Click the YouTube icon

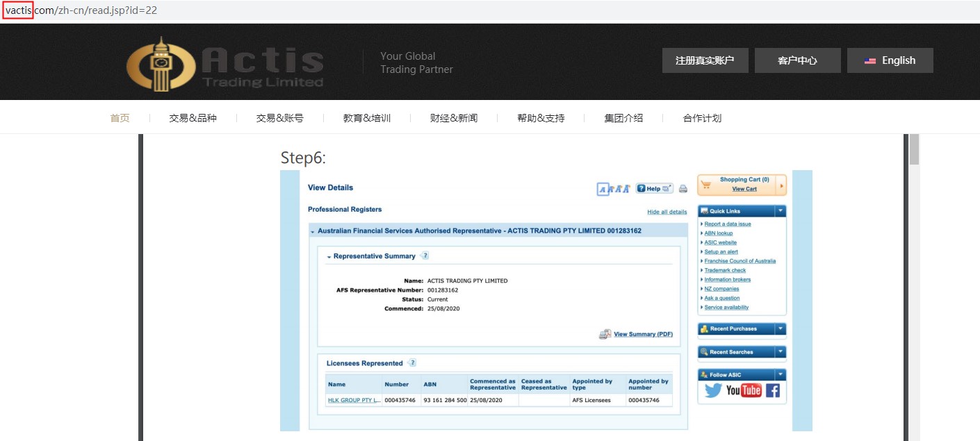pyautogui.click(x=744, y=390)
